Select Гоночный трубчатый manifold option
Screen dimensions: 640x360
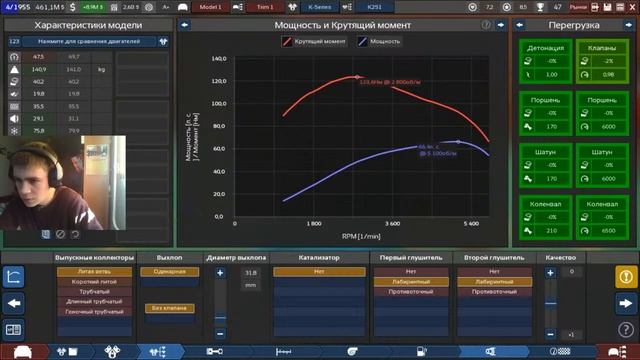coord(94,311)
